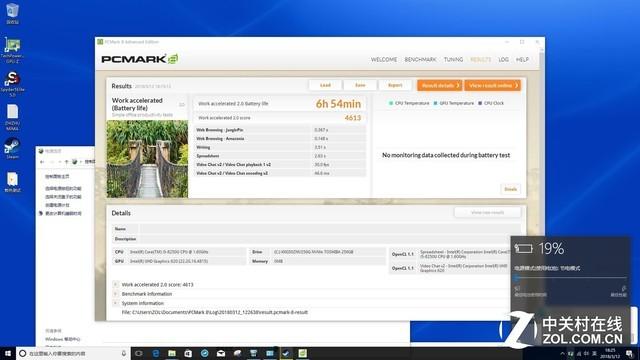Click the View result online button
This screenshot has height=360, width=640.
(x=493, y=85)
